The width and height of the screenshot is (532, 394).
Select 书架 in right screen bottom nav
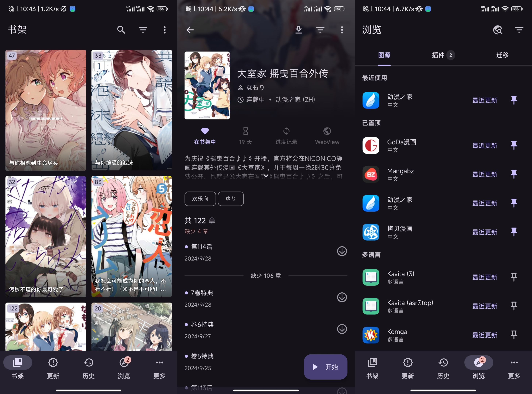point(372,368)
